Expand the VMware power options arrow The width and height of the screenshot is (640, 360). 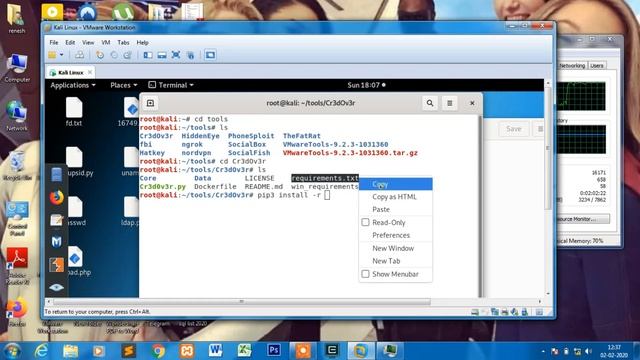click(62, 55)
